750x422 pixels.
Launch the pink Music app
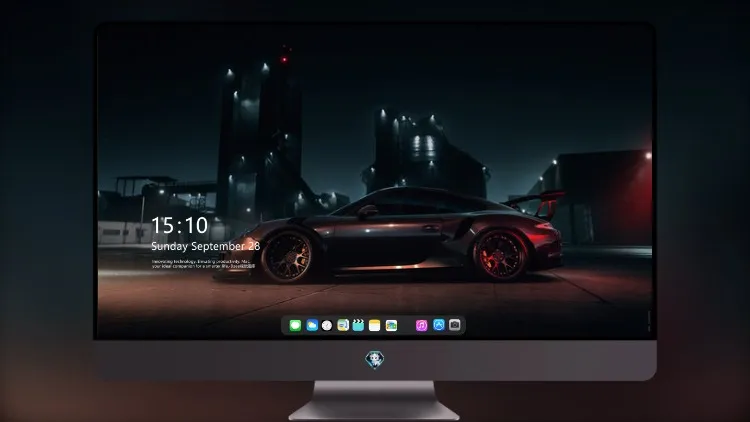point(421,325)
